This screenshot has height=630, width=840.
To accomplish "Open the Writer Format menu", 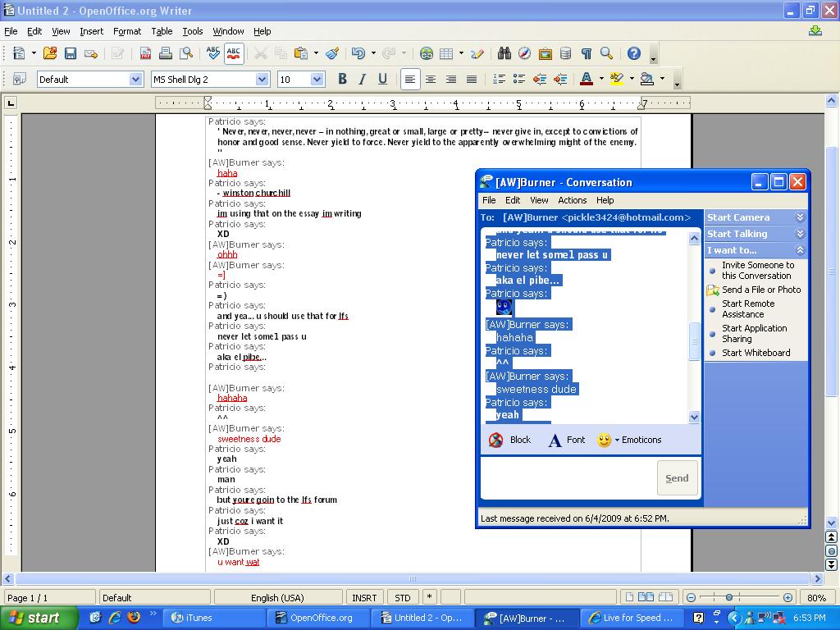I will click(x=127, y=32).
